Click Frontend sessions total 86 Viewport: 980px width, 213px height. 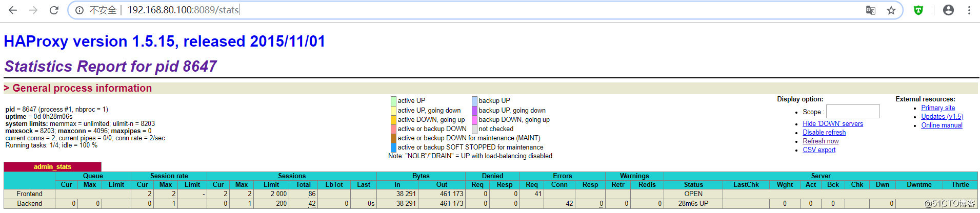312,194
